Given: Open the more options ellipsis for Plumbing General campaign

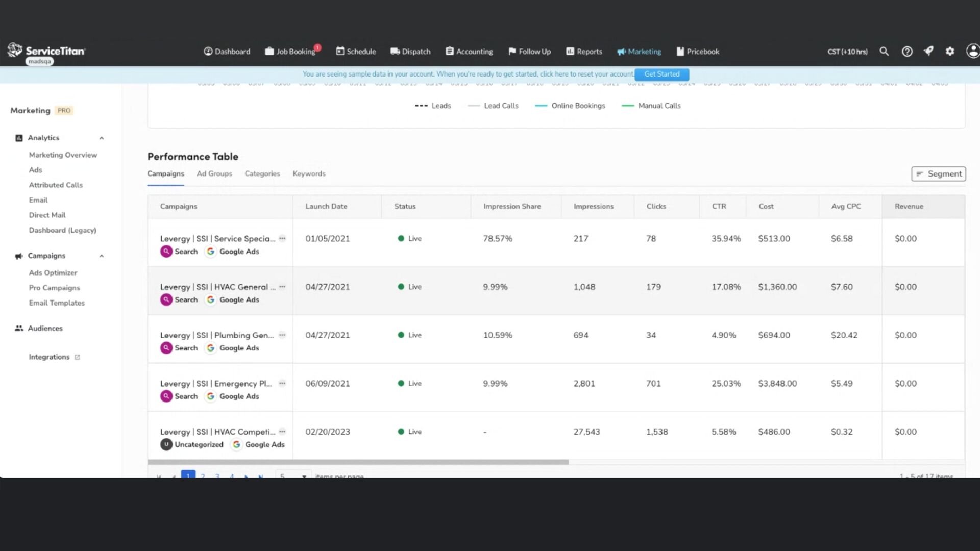Looking at the screenshot, I should (282, 335).
